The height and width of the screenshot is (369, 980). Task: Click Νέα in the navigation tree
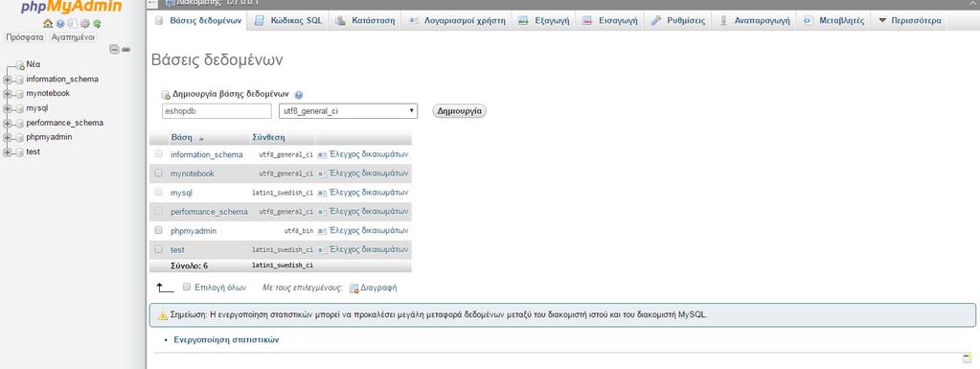(34, 64)
